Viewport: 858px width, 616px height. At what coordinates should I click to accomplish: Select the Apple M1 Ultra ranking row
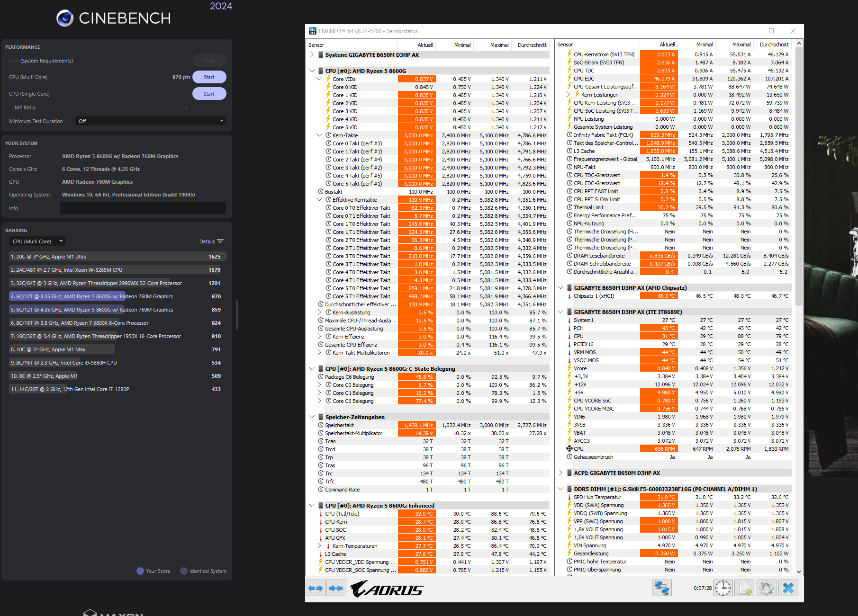(117, 257)
